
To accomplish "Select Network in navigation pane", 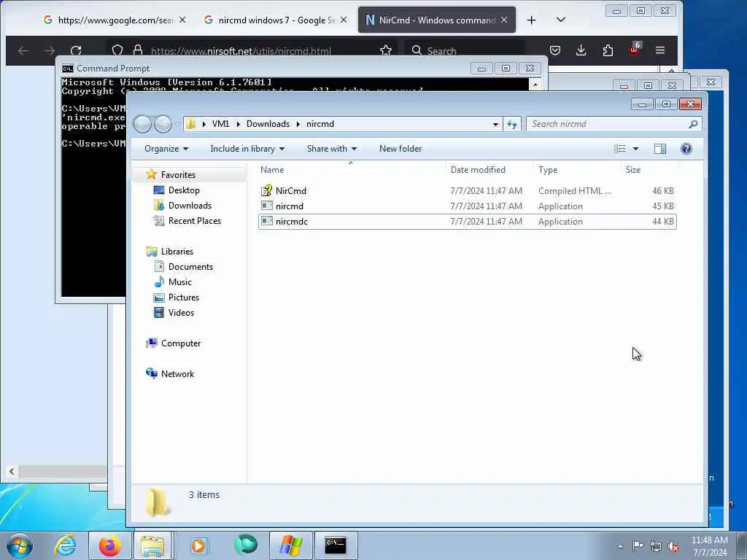I will [x=177, y=374].
